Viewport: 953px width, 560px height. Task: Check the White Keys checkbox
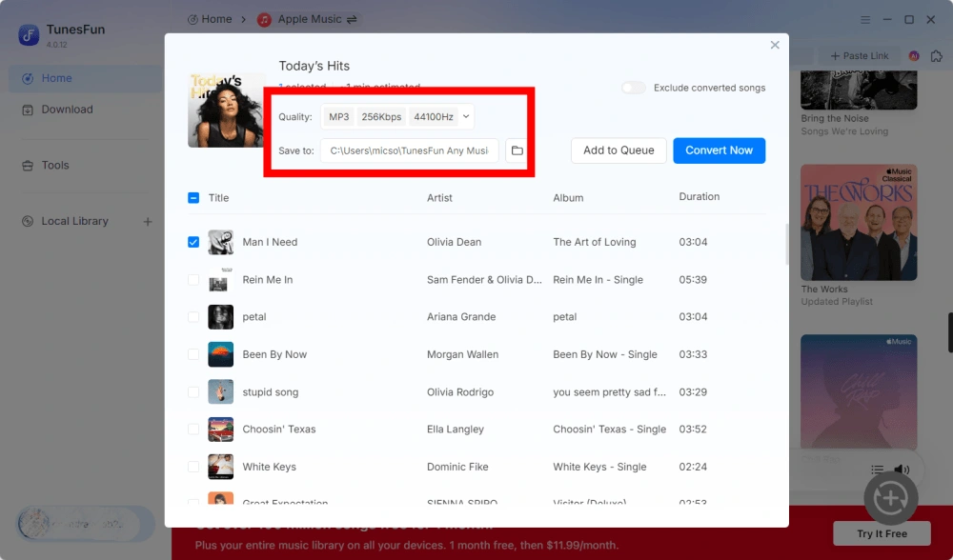(x=193, y=467)
